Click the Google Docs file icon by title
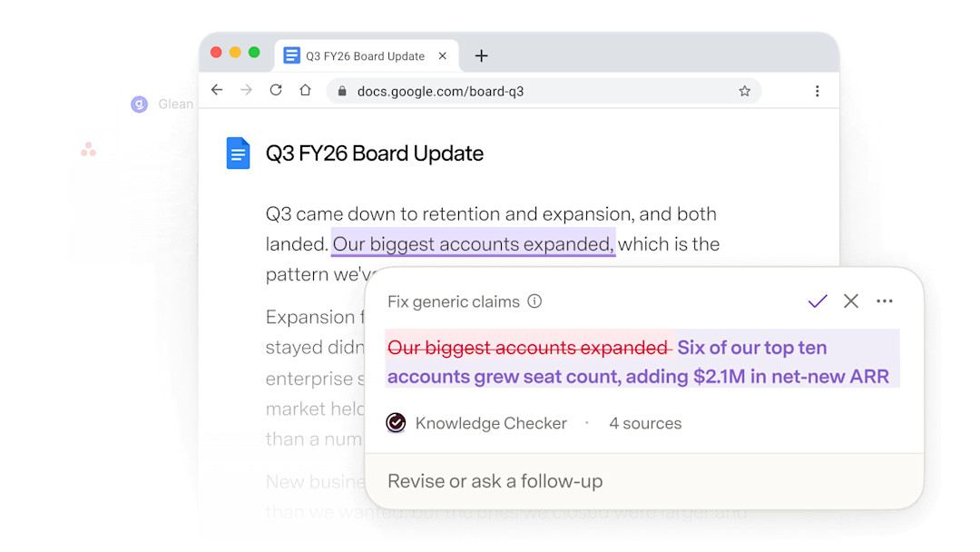The image size is (980, 552). coord(238,153)
